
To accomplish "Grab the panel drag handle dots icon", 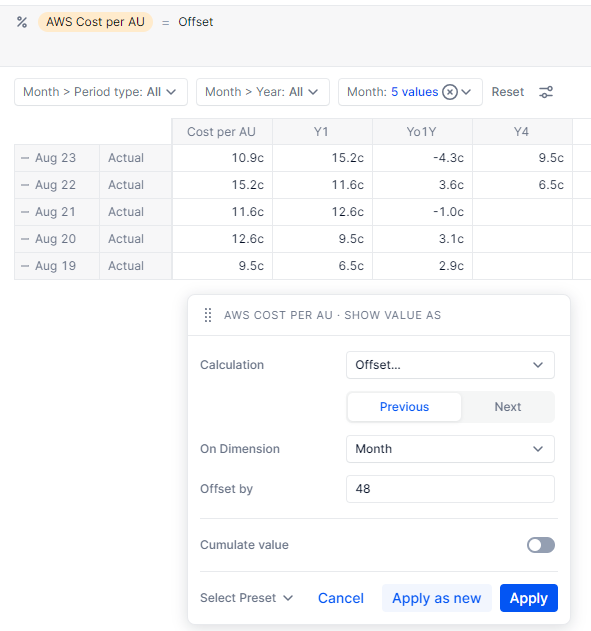I will [x=208, y=315].
